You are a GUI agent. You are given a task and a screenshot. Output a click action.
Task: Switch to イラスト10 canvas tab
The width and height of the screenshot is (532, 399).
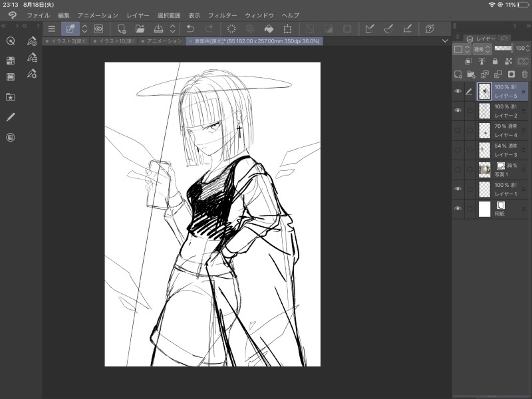click(x=114, y=41)
